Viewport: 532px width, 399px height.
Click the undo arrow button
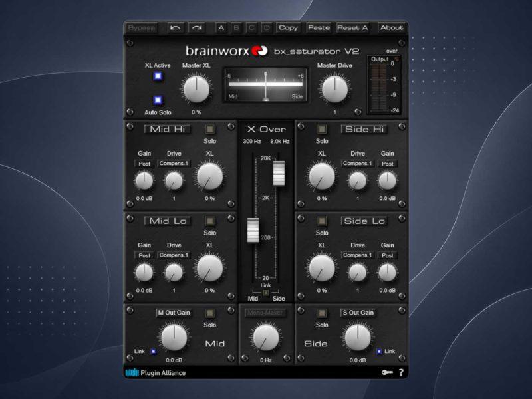click(x=176, y=28)
